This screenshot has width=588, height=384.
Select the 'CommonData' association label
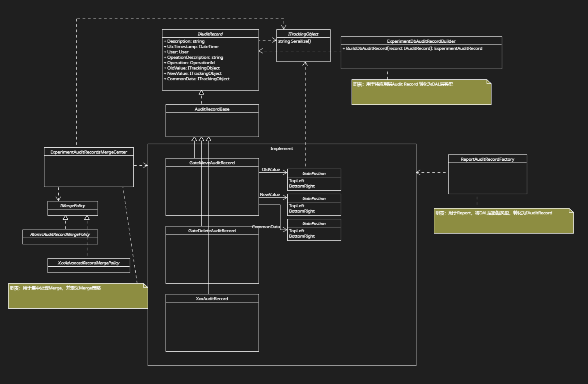click(266, 227)
